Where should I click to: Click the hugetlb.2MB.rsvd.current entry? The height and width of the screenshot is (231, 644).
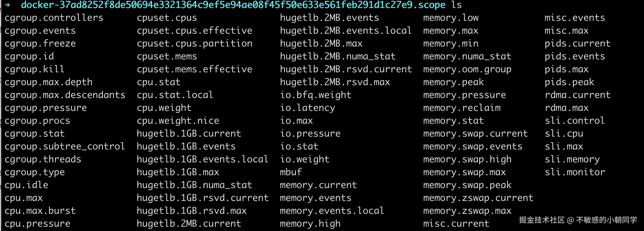point(346,69)
